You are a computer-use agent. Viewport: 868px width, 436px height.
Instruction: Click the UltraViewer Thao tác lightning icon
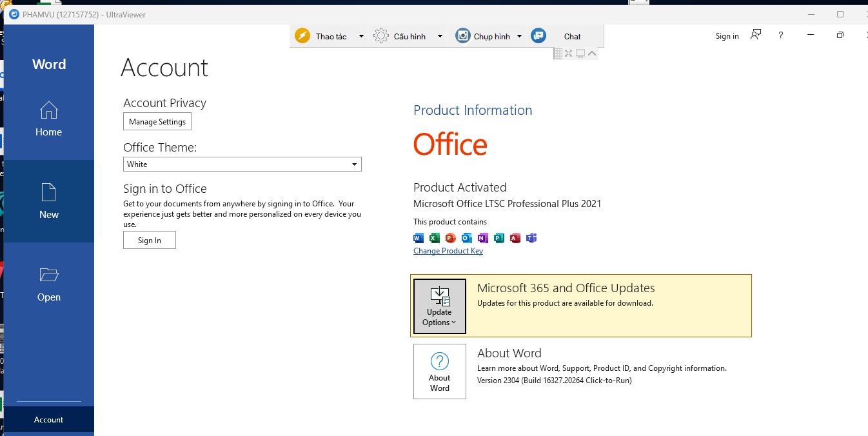pyautogui.click(x=302, y=36)
